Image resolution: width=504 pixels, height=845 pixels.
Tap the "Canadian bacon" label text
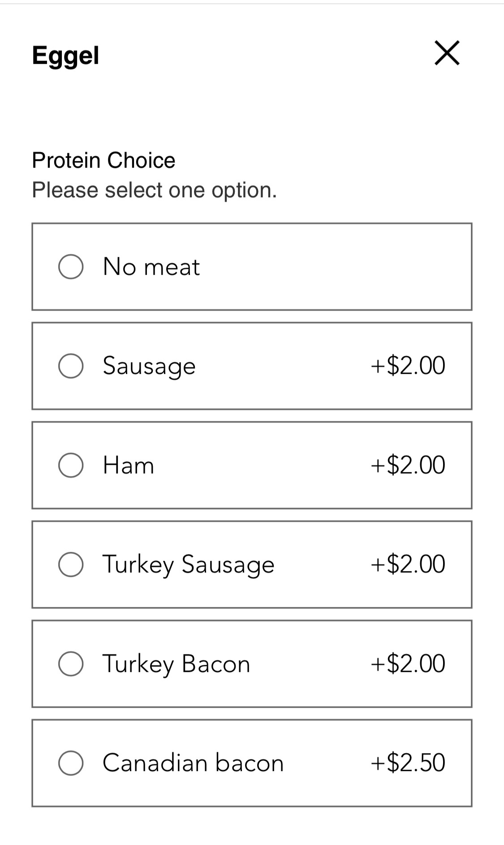point(193,763)
